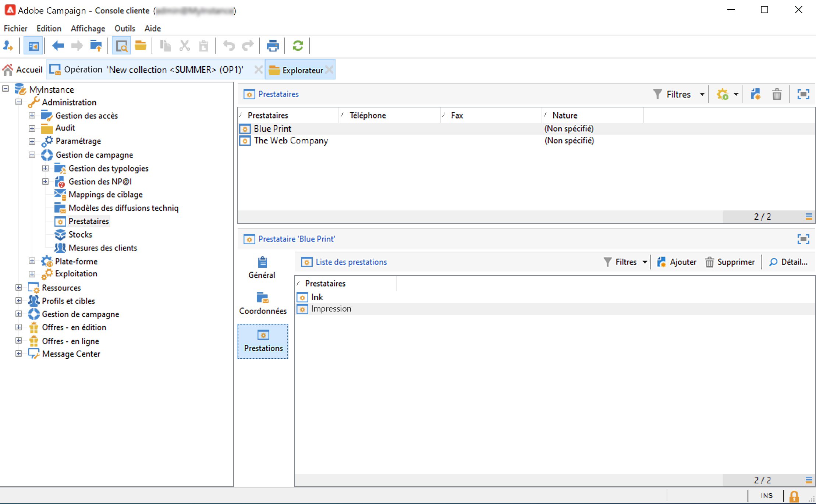This screenshot has height=504, width=816.
Task: Toggle the Explorer search view toolbar button
Action: point(121,46)
